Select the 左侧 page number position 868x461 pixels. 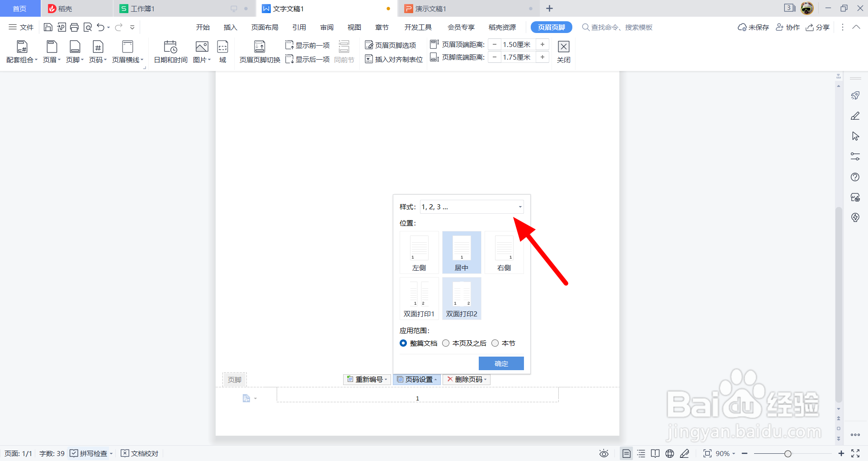pos(419,252)
